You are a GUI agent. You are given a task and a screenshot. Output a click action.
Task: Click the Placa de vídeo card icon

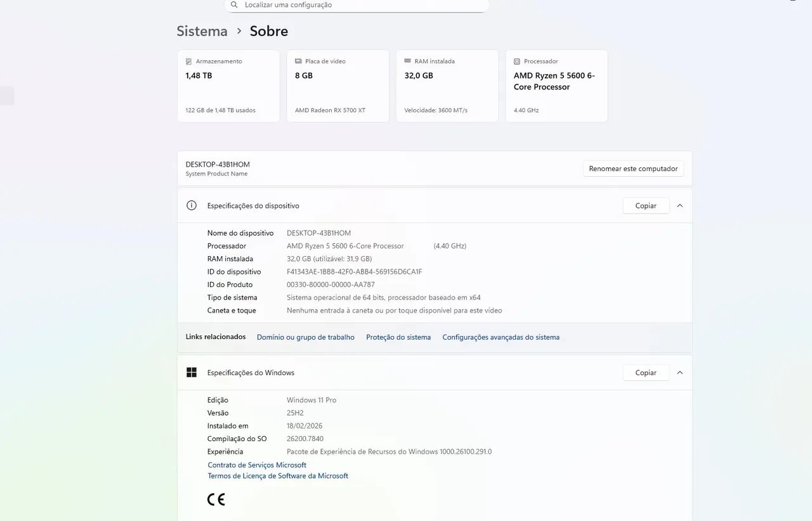click(x=298, y=61)
